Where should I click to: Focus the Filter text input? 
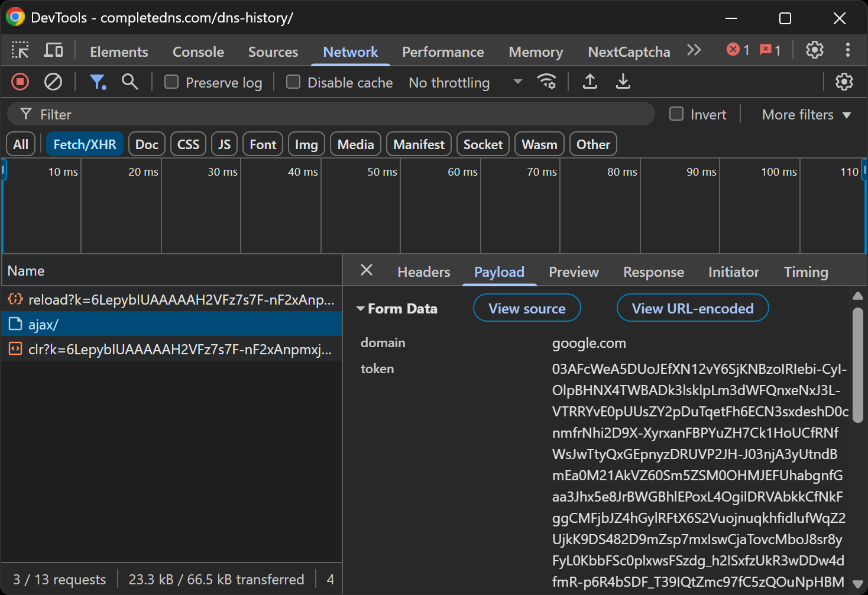[331, 114]
